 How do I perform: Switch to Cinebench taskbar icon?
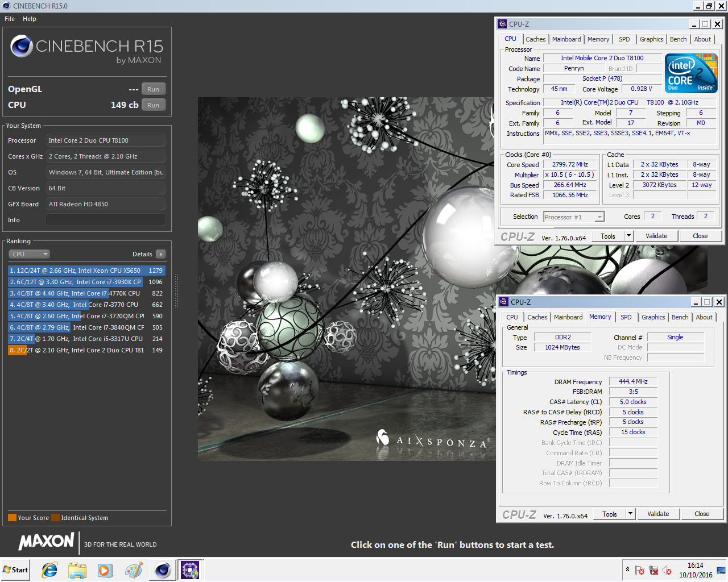point(162,570)
